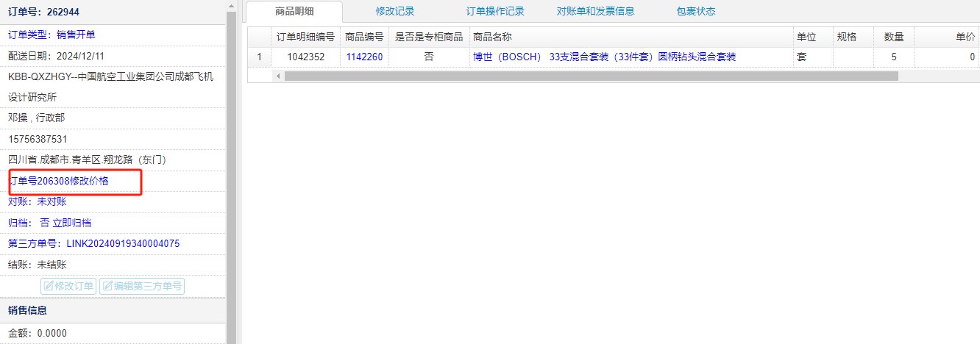Click the pencil icon on 修改订单
This screenshot has width=980, height=344.
tap(49, 286)
